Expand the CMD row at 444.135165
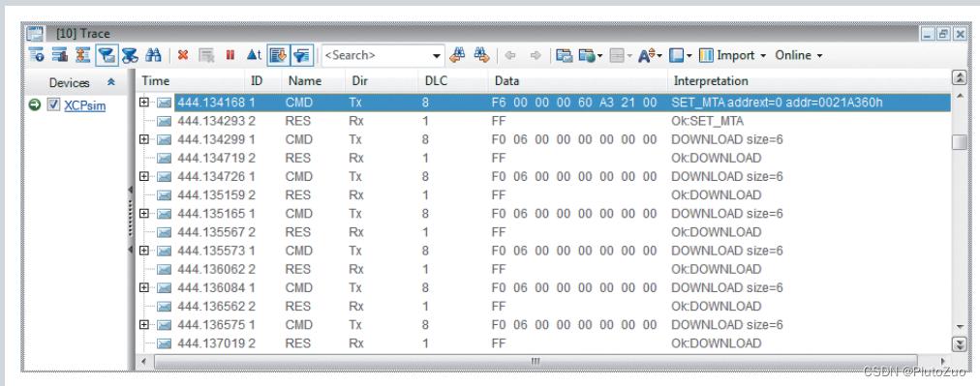980x386 pixels. (x=144, y=214)
